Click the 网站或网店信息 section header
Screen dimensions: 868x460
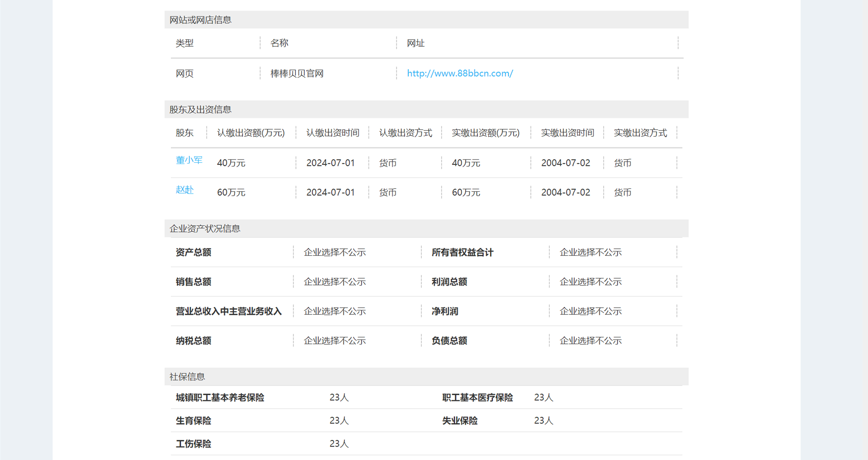(x=200, y=20)
